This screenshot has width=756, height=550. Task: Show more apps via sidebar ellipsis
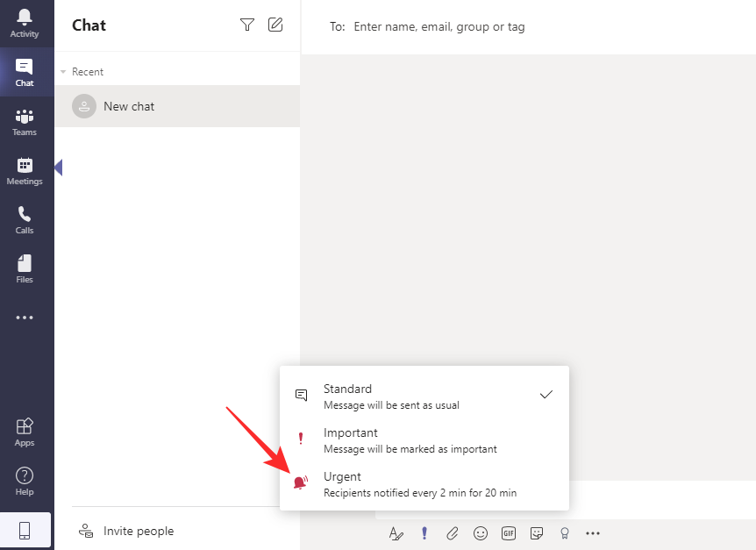tap(25, 318)
